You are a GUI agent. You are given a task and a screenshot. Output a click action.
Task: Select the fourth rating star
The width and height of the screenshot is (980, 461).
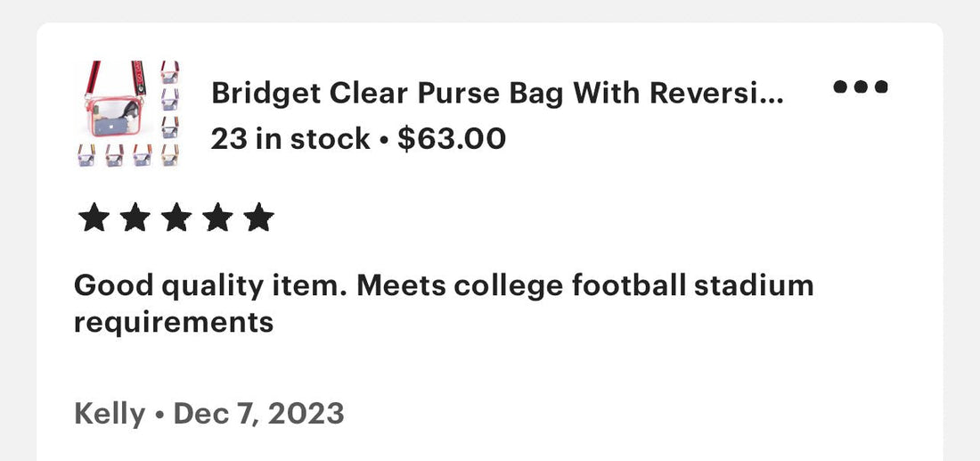[x=217, y=217]
